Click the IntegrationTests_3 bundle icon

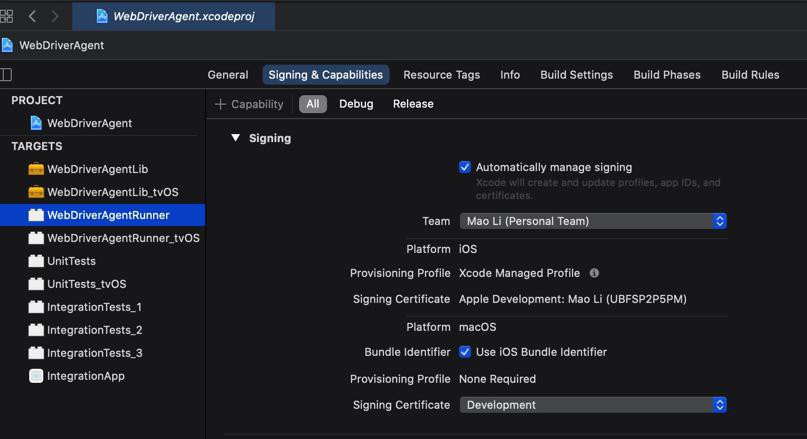tap(36, 353)
